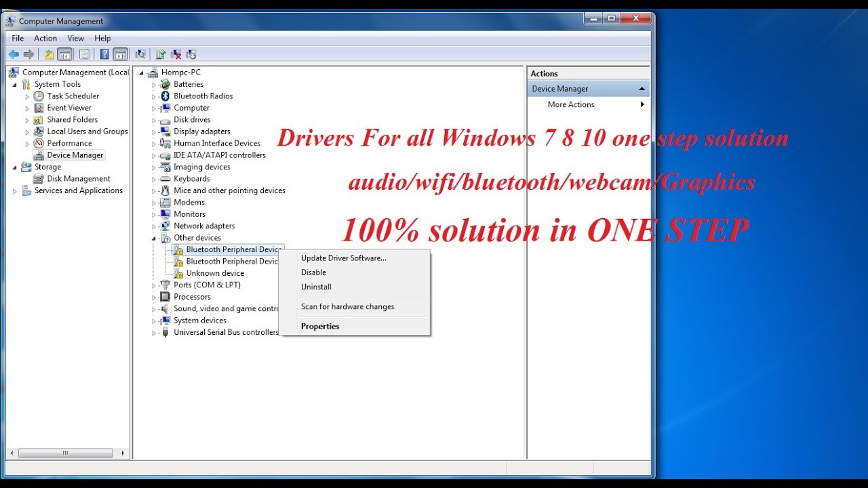The width and height of the screenshot is (868, 488).
Task: Click the Unknown device warning icon
Action: [x=178, y=273]
